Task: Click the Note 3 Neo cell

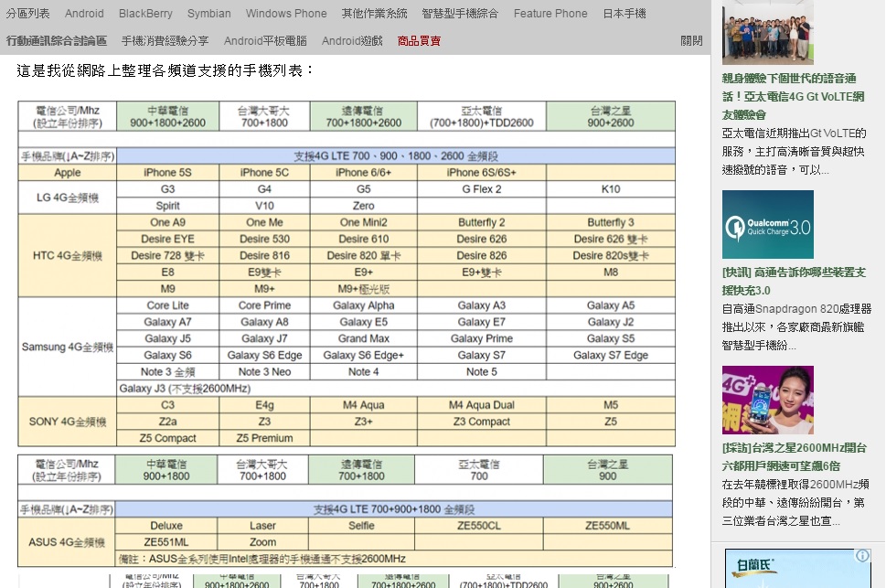Action: [264, 371]
